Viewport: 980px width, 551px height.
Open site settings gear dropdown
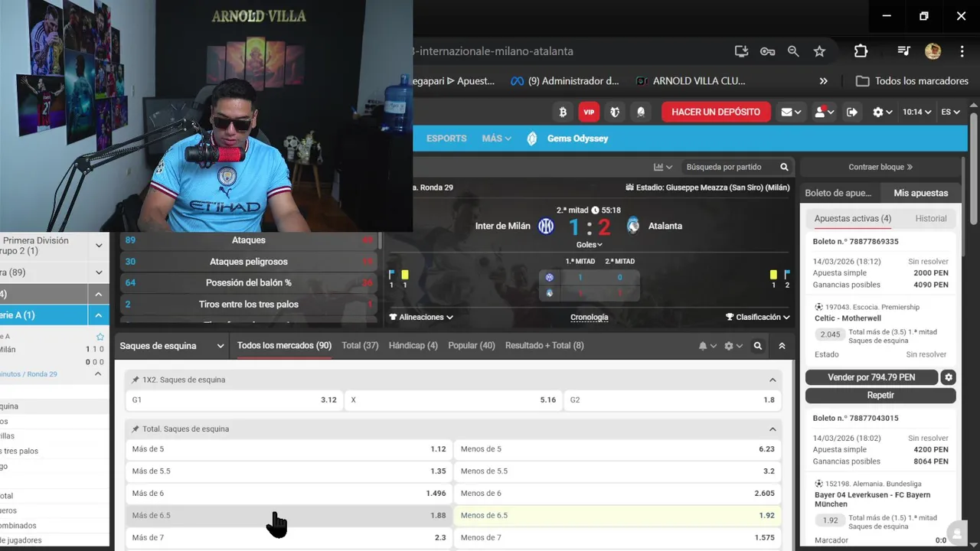[x=883, y=112]
